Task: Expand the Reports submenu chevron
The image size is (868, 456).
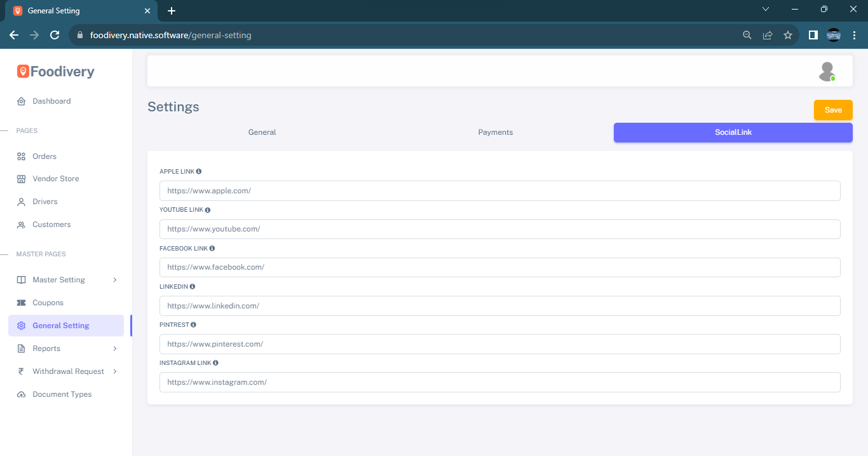Action: pyautogui.click(x=115, y=349)
